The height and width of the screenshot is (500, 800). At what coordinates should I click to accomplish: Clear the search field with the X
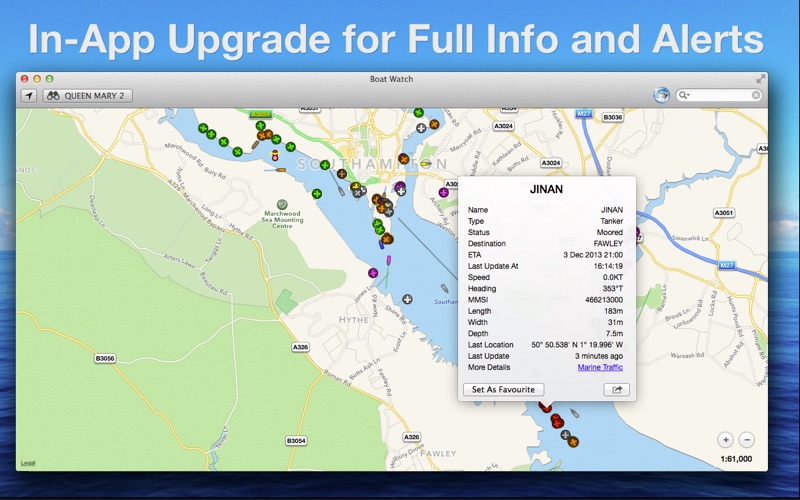(x=756, y=96)
